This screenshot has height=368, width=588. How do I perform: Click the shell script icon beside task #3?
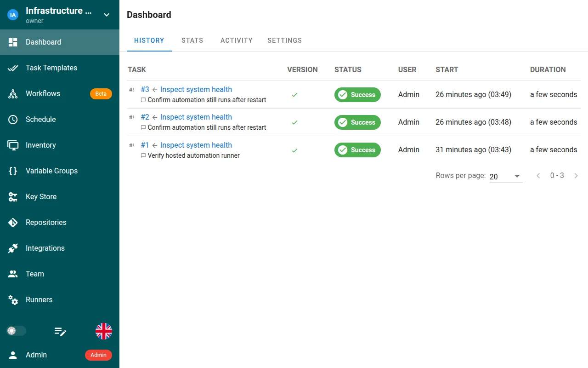coord(132,90)
